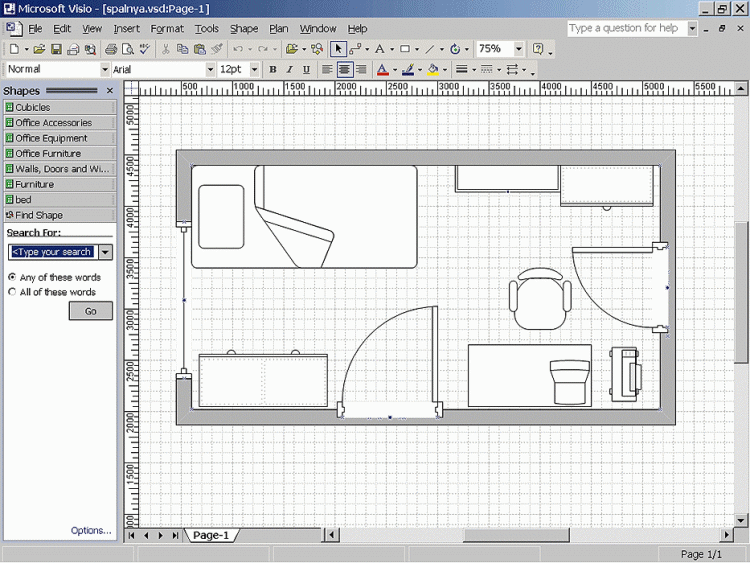Select 'Any of these words' radio button
The height and width of the screenshot is (563, 750).
[x=12, y=277]
